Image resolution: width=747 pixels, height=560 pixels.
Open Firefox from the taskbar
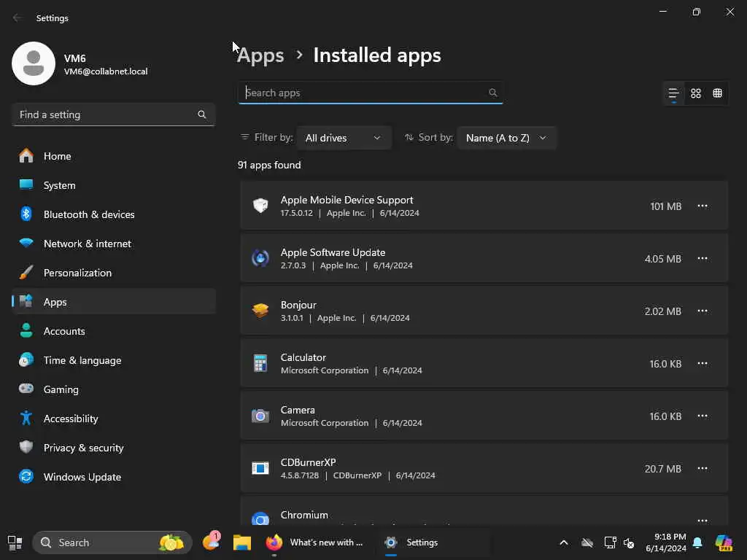tap(274, 542)
